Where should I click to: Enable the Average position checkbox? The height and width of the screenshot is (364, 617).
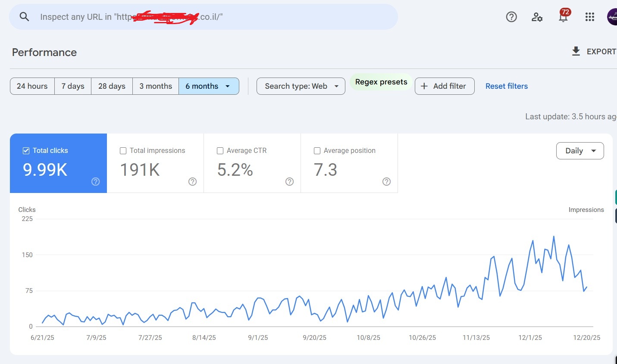click(317, 151)
